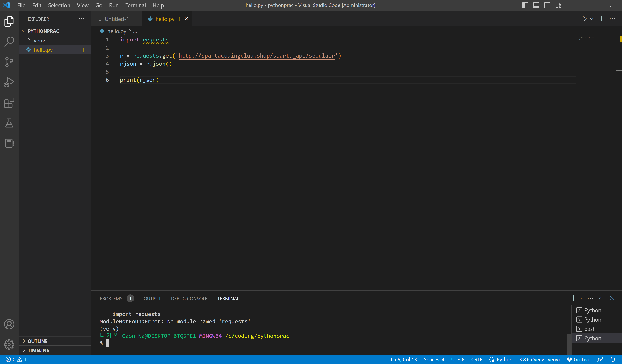Open the Extensions view icon
This screenshot has width=622, height=364.
click(9, 103)
